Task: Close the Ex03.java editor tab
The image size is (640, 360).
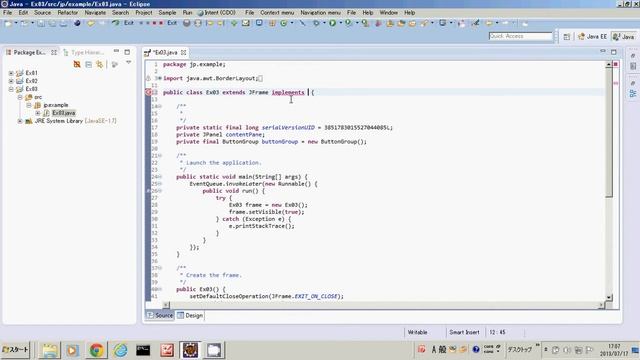Action: pos(184,52)
